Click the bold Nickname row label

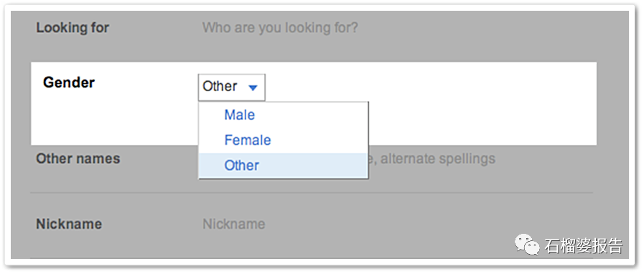[69, 224]
